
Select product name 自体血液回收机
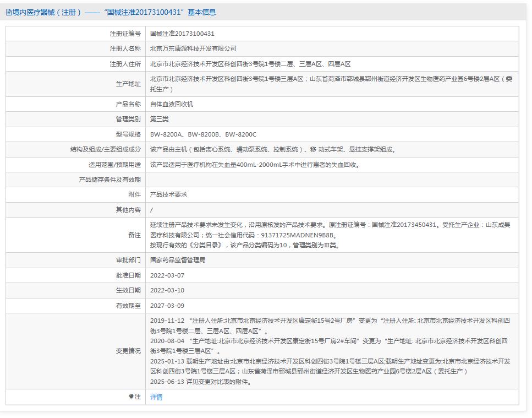[171, 104]
